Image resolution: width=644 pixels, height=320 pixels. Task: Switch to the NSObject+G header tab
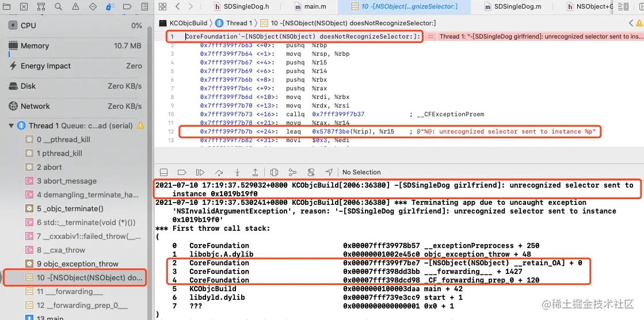pos(590,6)
